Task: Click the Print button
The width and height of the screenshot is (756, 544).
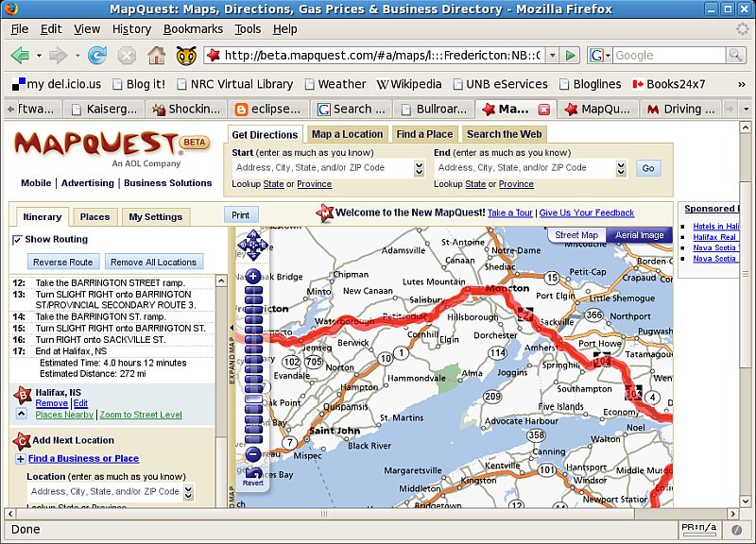Action: pos(240,215)
